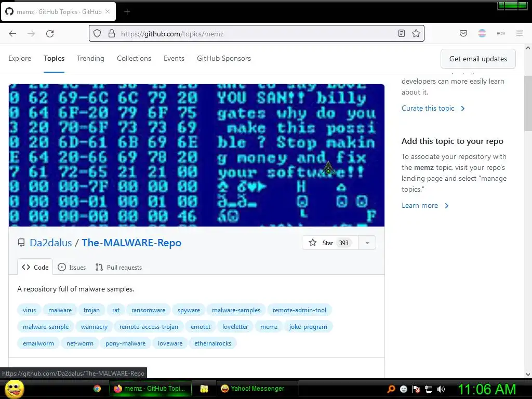The image size is (532, 399).
Task: Close the memz GitHub Topics tab
Action: click(x=108, y=11)
